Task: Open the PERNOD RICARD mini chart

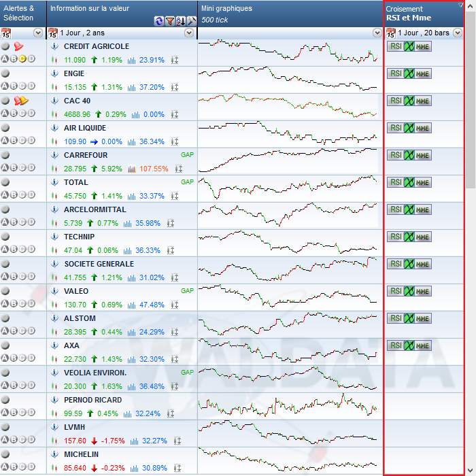Action: point(288,406)
